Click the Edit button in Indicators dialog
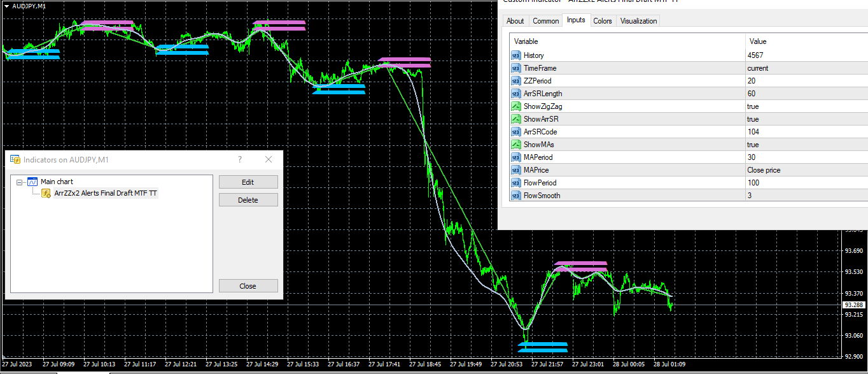868x374 pixels. coord(248,182)
